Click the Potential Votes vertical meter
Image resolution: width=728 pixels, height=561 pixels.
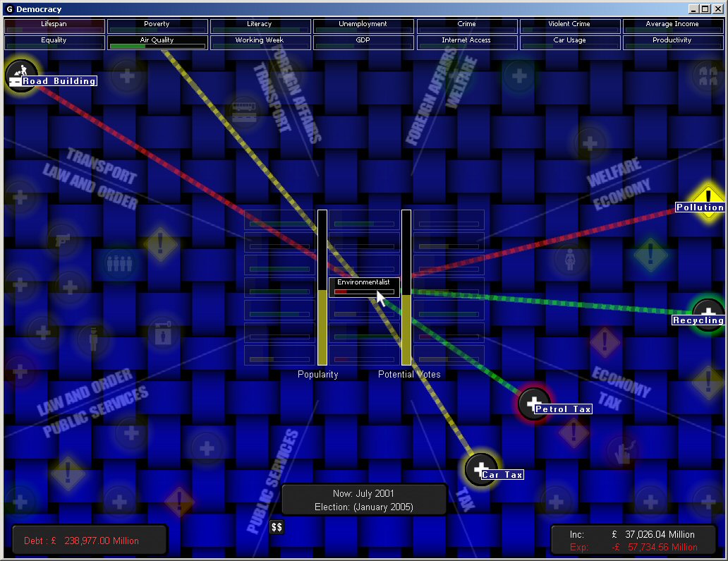406,287
